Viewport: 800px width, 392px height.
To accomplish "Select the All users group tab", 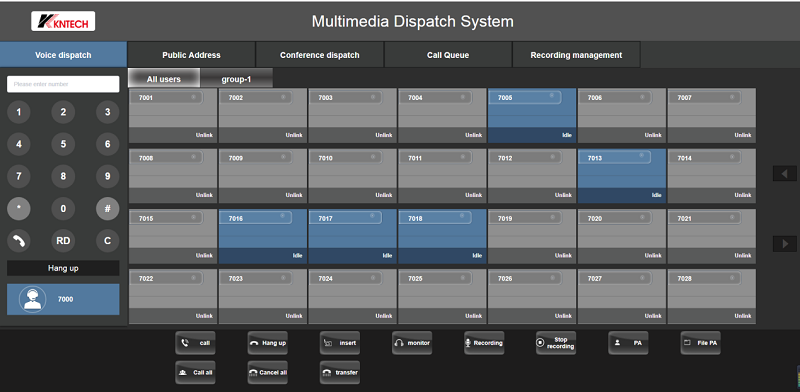I will (x=164, y=79).
